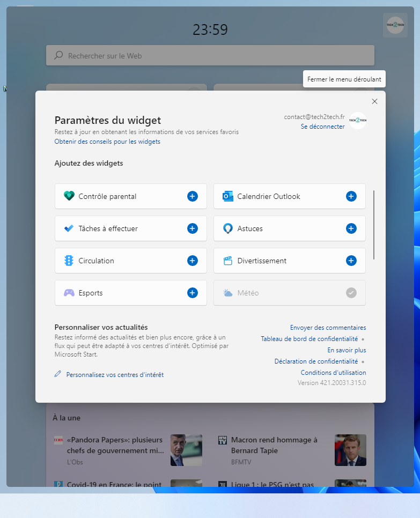Click the Outlook calendar icon
Image resolution: width=420 pixels, height=518 pixels.
pos(227,196)
